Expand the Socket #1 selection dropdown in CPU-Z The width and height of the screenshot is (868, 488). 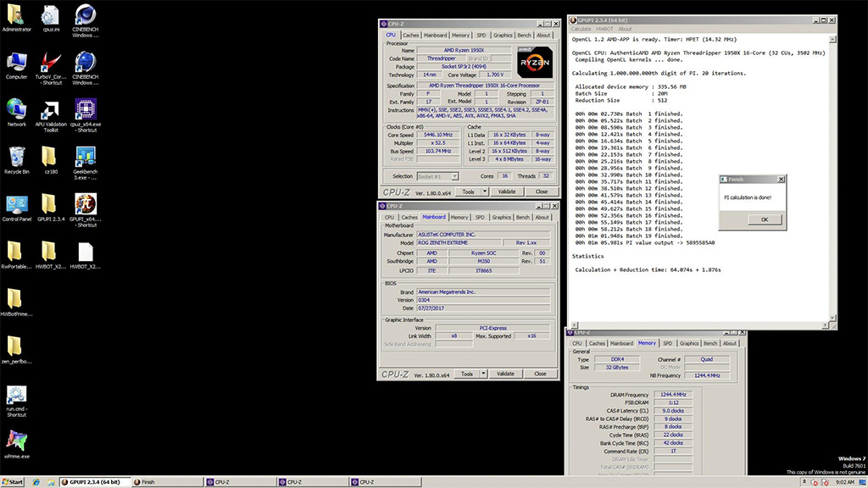(454, 176)
